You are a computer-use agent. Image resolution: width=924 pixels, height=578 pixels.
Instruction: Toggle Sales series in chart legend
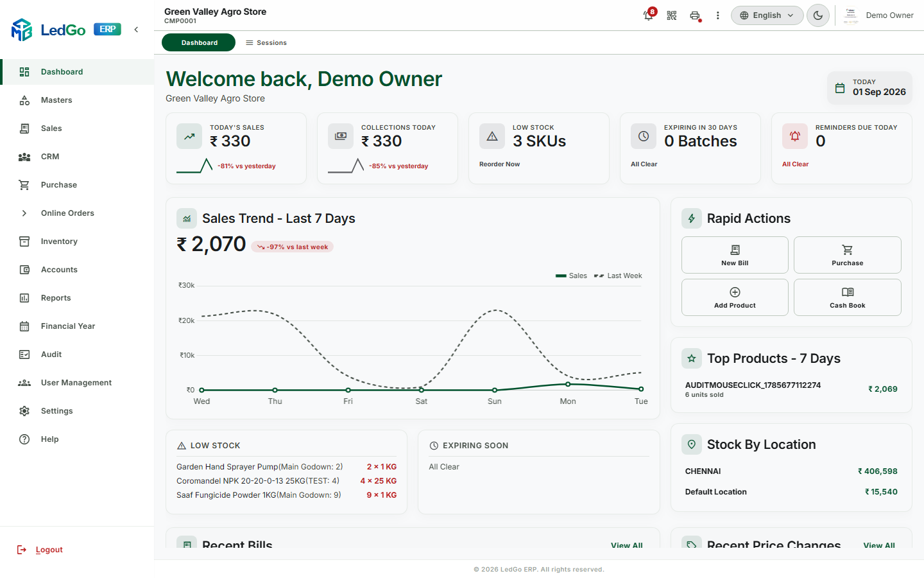point(571,276)
